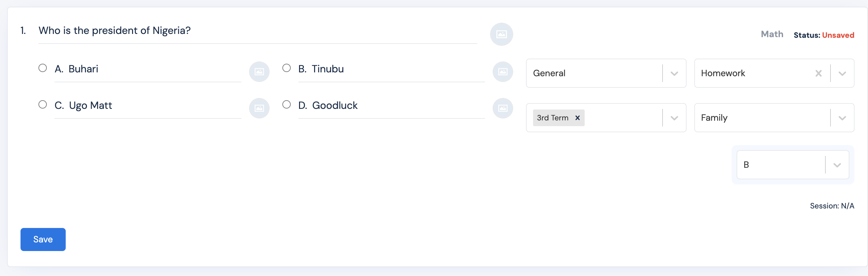Edit the question text field

(x=257, y=31)
